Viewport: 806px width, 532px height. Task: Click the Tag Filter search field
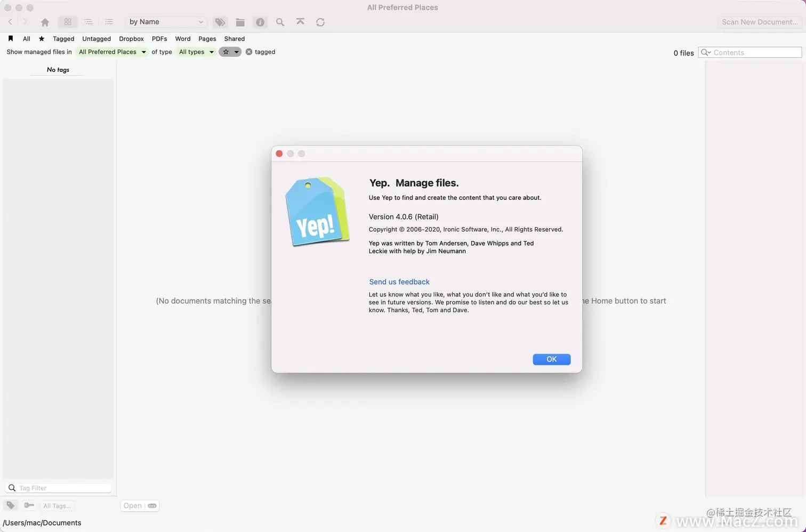pyautogui.click(x=59, y=488)
